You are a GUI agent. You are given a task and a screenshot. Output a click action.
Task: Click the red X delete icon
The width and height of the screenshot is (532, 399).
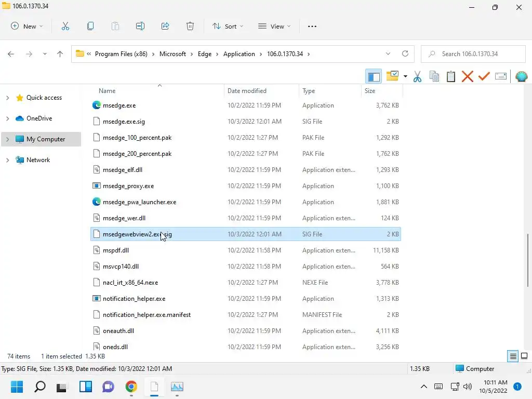point(467,76)
